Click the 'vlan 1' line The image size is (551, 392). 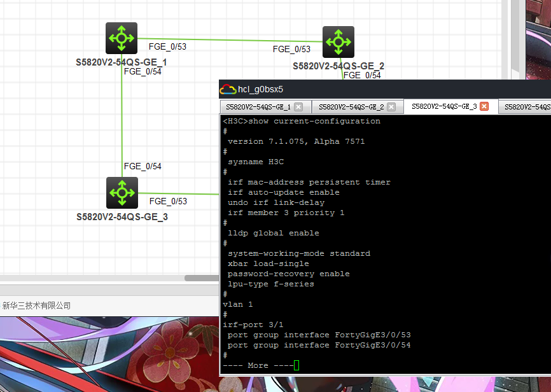click(237, 305)
